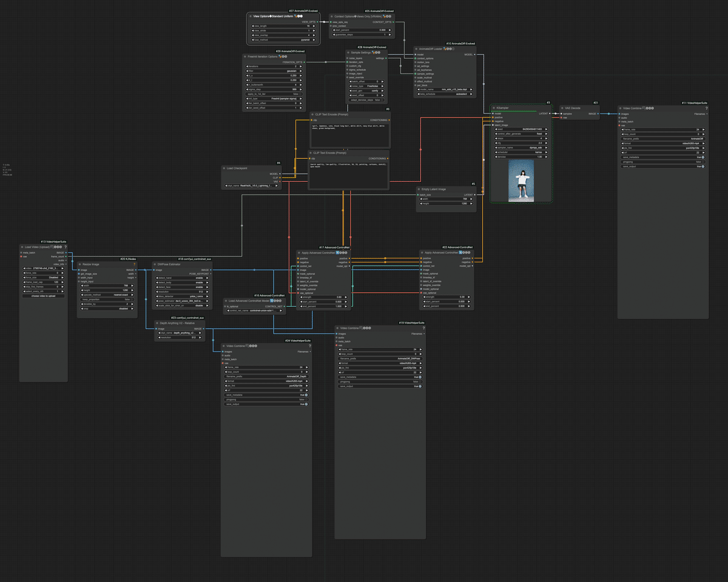The height and width of the screenshot is (582, 728).
Task: Open sampler_name dropdown in KSampler
Action: click(x=521, y=147)
